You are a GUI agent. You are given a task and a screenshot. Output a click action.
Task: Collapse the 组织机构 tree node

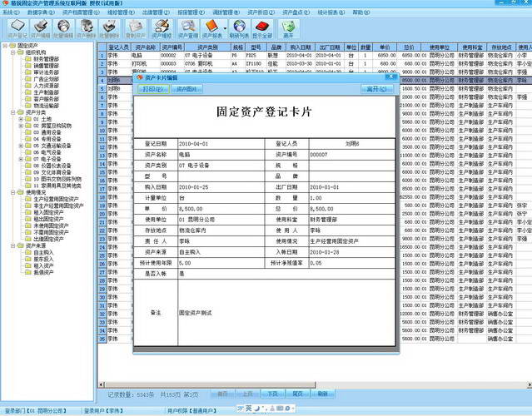click(x=12, y=52)
